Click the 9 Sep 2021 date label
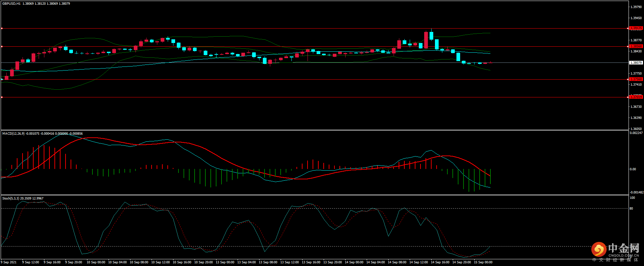The image size is (644, 266). click(9, 262)
